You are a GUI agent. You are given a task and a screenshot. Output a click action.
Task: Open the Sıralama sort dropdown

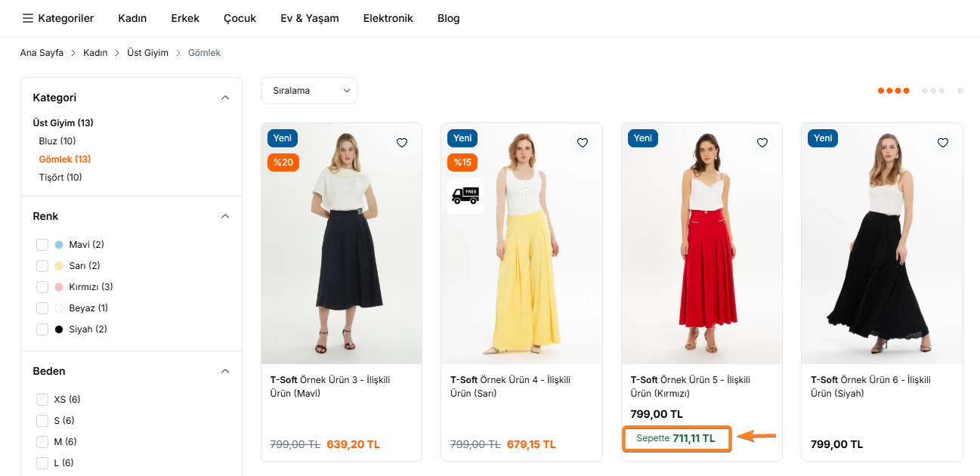308,91
